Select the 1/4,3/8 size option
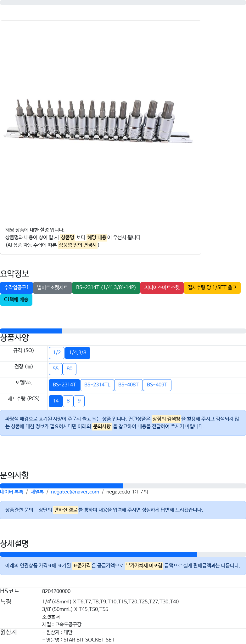The width and height of the screenshot is (246, 644). [77, 353]
